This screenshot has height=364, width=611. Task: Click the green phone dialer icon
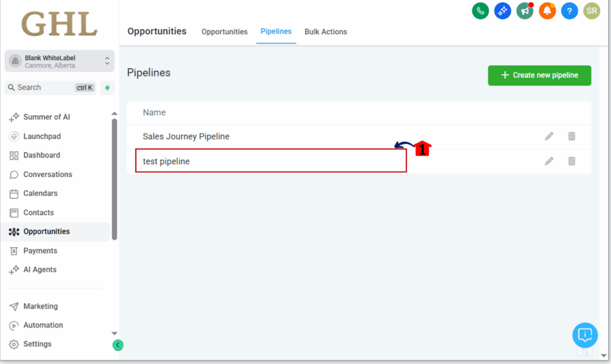coord(480,11)
